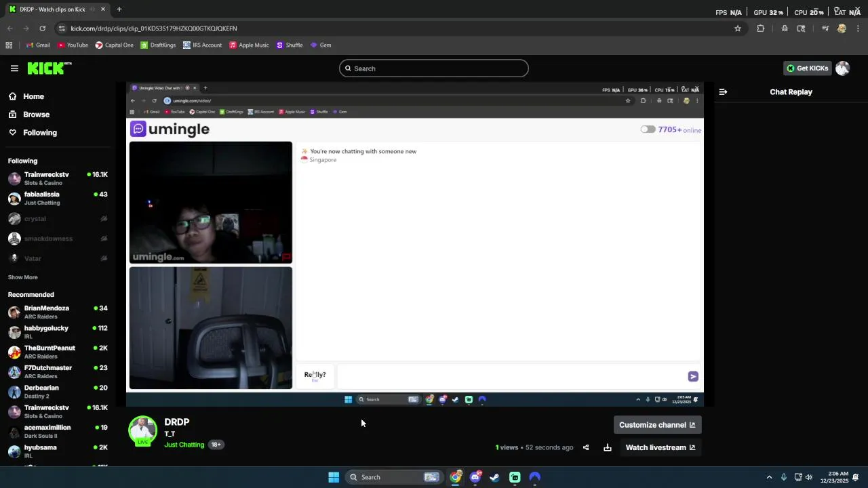Screen dimensions: 868x488
Task: Collapse the Chat Replay panel
Action: 723,91
